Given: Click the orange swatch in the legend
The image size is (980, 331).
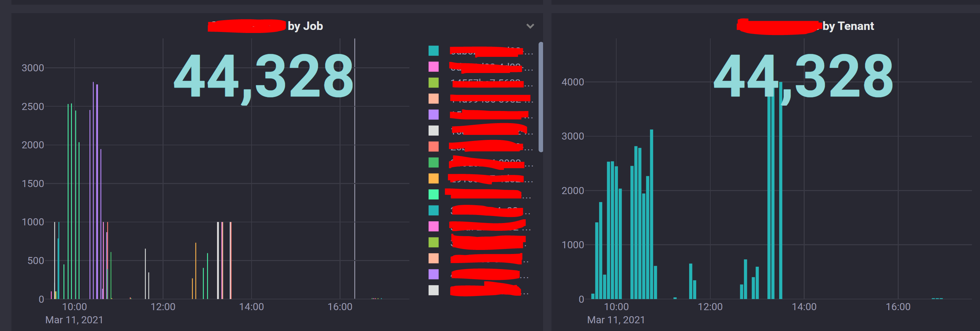Looking at the screenshot, I should point(434,178).
